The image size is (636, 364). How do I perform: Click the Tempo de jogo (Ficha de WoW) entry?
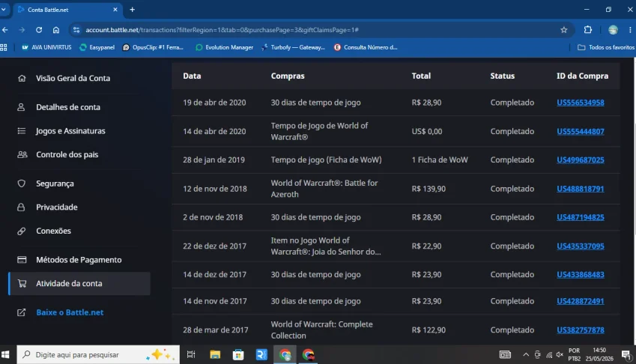(326, 160)
